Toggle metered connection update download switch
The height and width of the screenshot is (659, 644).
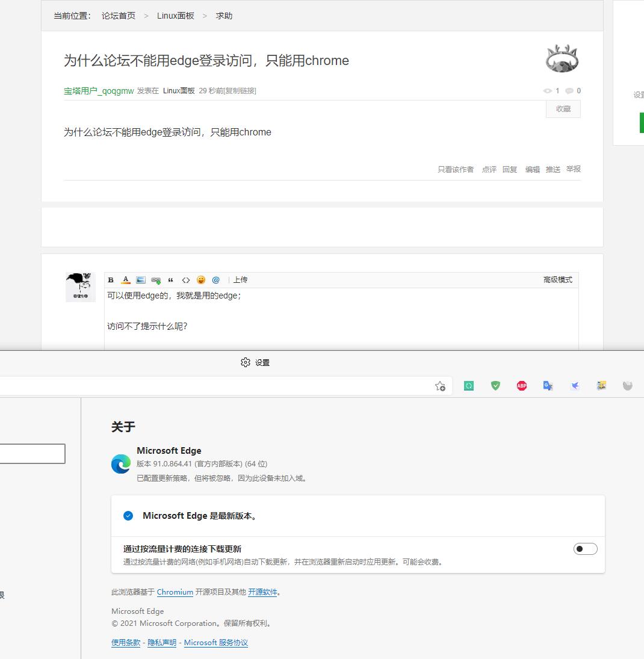point(585,549)
